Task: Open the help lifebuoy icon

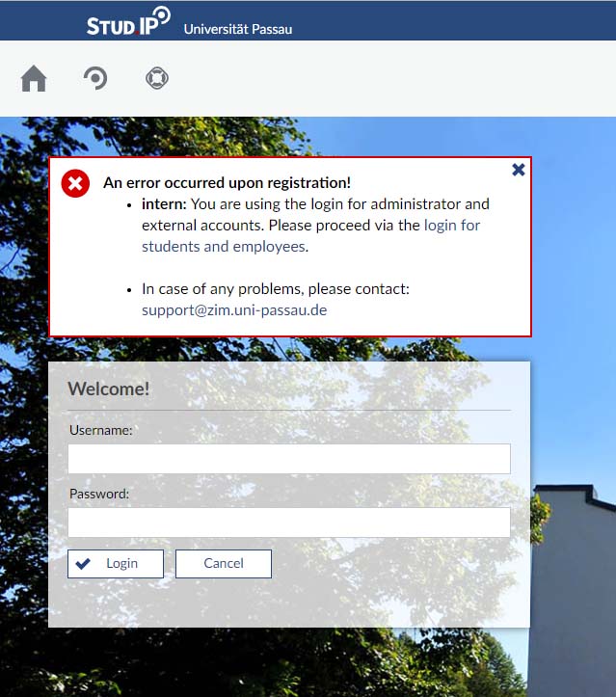Action: point(157,78)
